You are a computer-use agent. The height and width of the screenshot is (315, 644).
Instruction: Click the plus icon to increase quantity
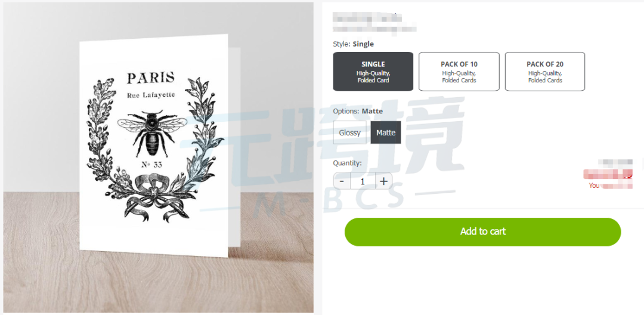(x=383, y=181)
